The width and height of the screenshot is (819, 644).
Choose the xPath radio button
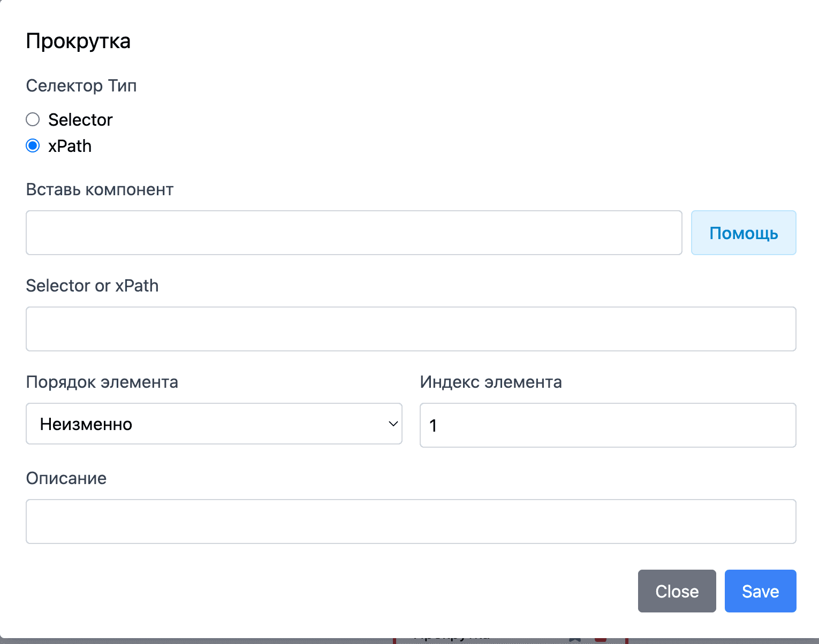33,145
